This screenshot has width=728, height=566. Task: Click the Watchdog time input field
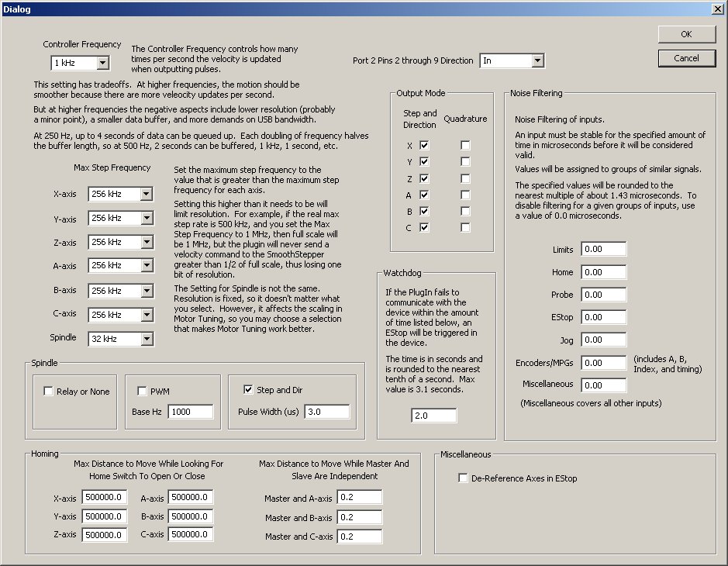coord(433,416)
